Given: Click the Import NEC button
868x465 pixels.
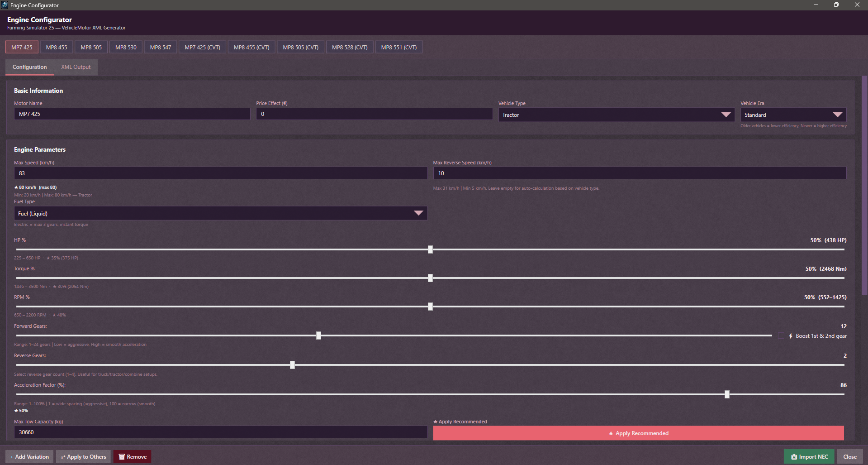Looking at the screenshot, I should [x=809, y=457].
